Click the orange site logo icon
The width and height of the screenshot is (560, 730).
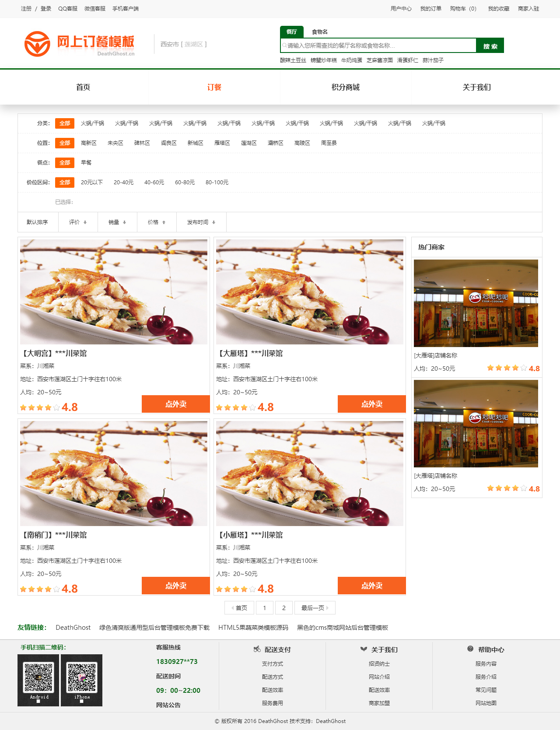coord(37,44)
